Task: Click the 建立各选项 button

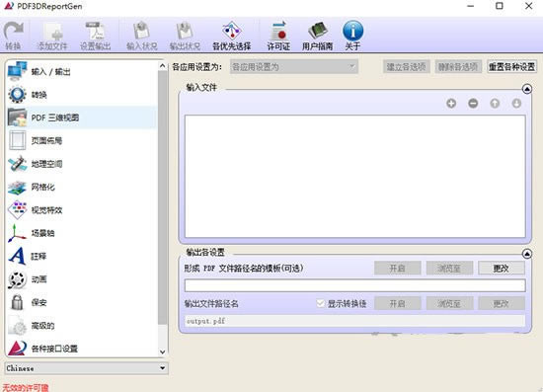Action: [406, 66]
